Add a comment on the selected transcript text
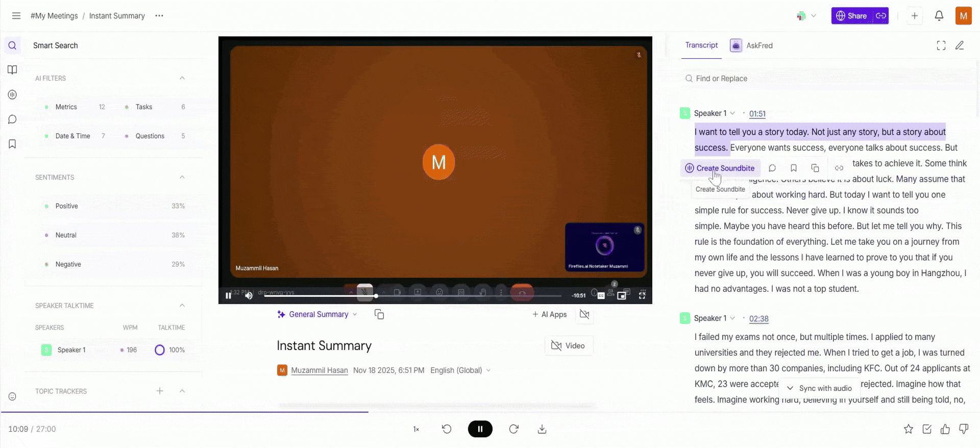The width and height of the screenshot is (980, 448). (772, 168)
